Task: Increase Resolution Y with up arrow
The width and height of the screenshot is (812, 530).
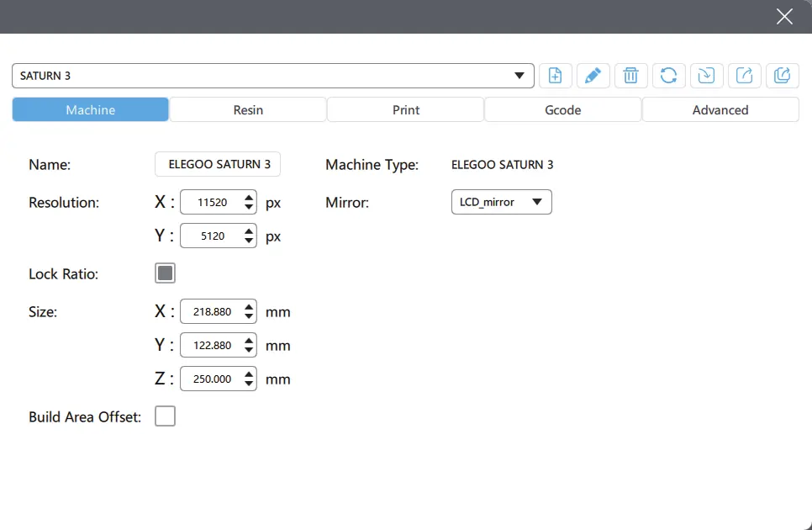Action: pyautogui.click(x=249, y=231)
